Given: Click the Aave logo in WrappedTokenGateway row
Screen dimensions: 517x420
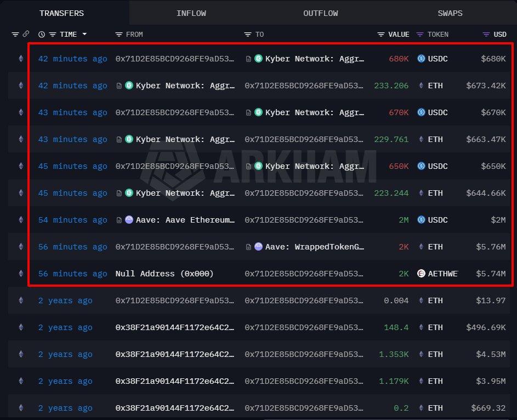Looking at the screenshot, I should [x=259, y=247].
